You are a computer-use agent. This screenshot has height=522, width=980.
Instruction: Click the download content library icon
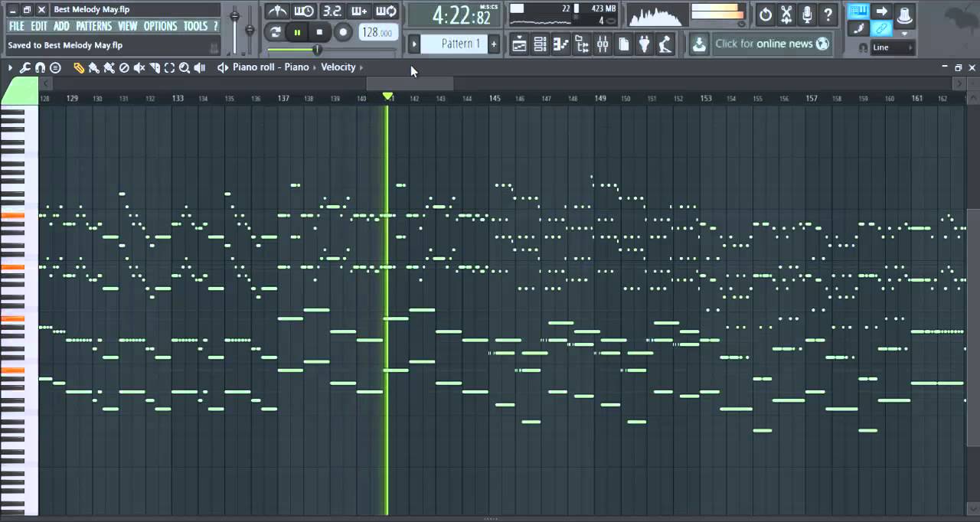pyautogui.click(x=699, y=44)
